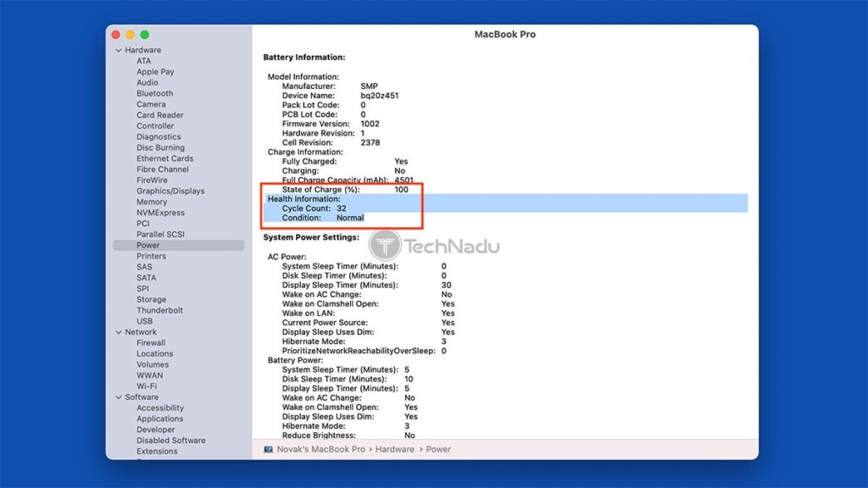The image size is (868, 488).
Task: Click the MacBook Pro window title
Action: 505,34
